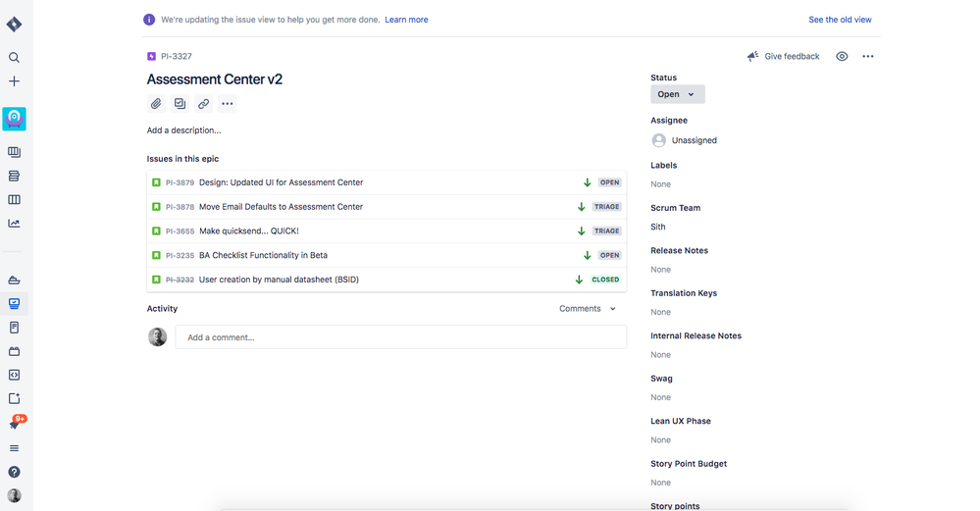Click the commenter avatar thumbnail
The image size is (980, 511).
pyautogui.click(x=158, y=337)
